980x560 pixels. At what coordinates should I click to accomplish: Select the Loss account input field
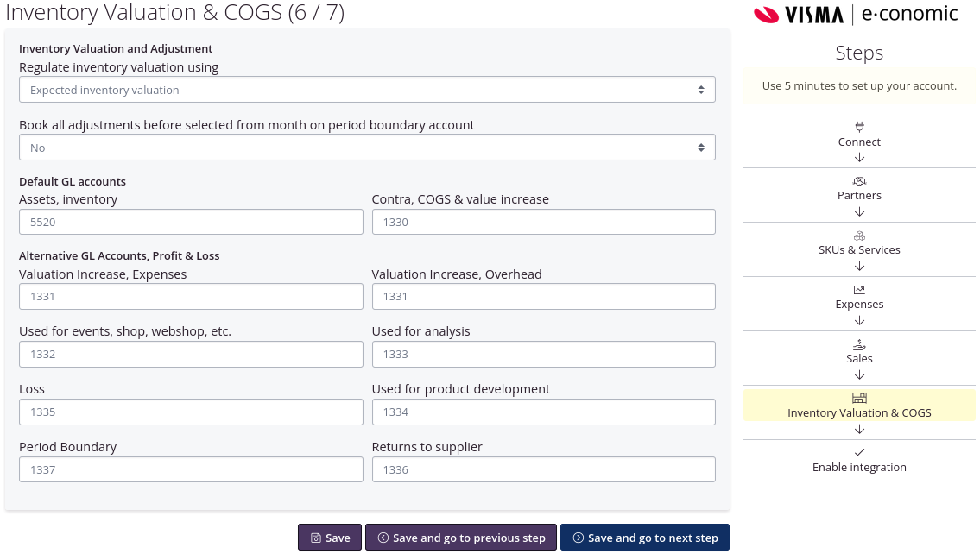pos(191,412)
